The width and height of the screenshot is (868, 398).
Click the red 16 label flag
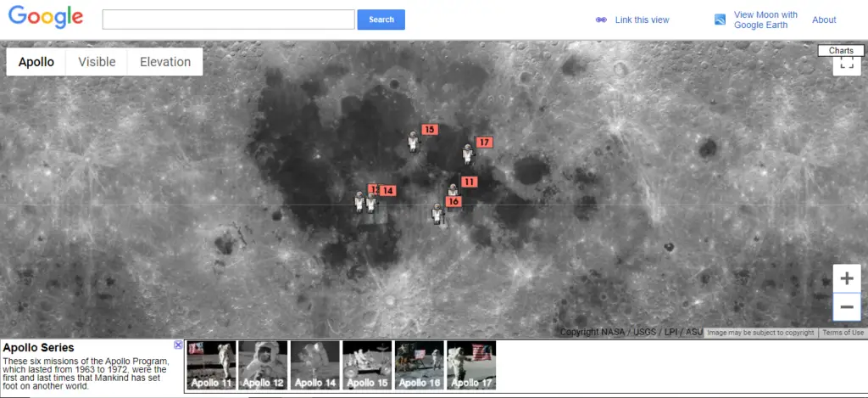click(453, 202)
